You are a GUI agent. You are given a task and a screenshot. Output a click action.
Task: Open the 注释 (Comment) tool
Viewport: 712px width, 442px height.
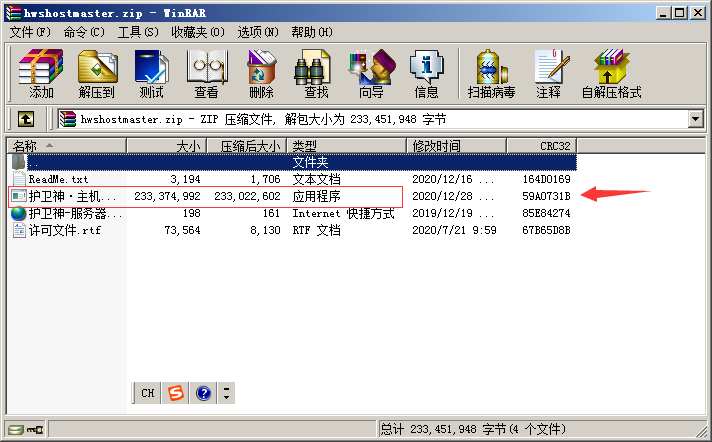pyautogui.click(x=548, y=74)
